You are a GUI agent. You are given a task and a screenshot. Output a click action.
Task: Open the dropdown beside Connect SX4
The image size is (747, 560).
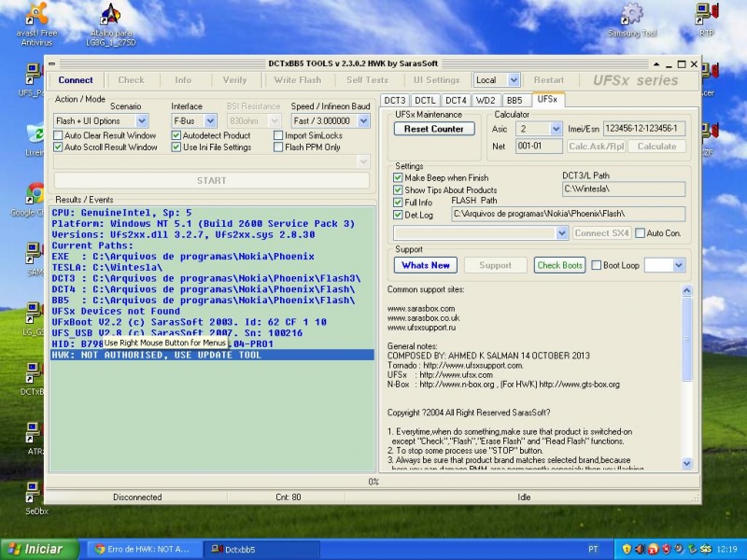tap(562, 233)
